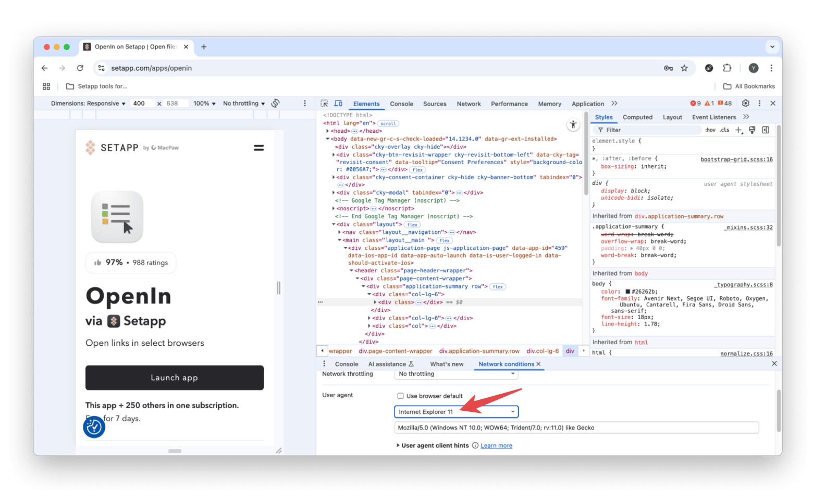
Task: Toggle the .cls element classes button
Action: pyautogui.click(x=724, y=130)
